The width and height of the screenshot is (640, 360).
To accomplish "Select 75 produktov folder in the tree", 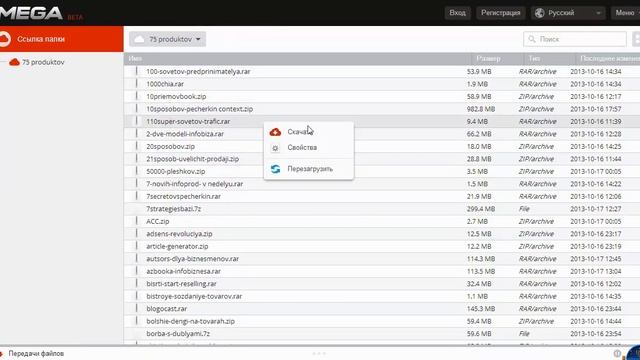I will [43, 62].
